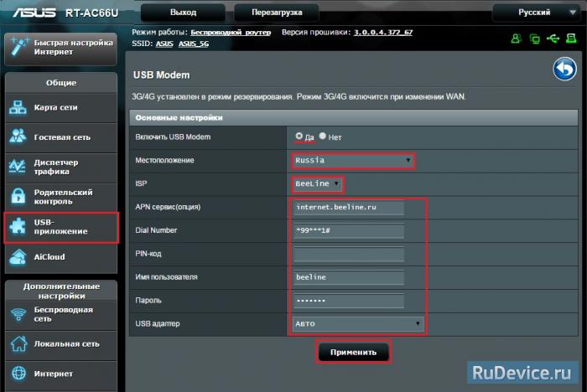Open the ISP dropdown showing Beeline
Viewport: 587px width, 392px height.
click(x=318, y=184)
